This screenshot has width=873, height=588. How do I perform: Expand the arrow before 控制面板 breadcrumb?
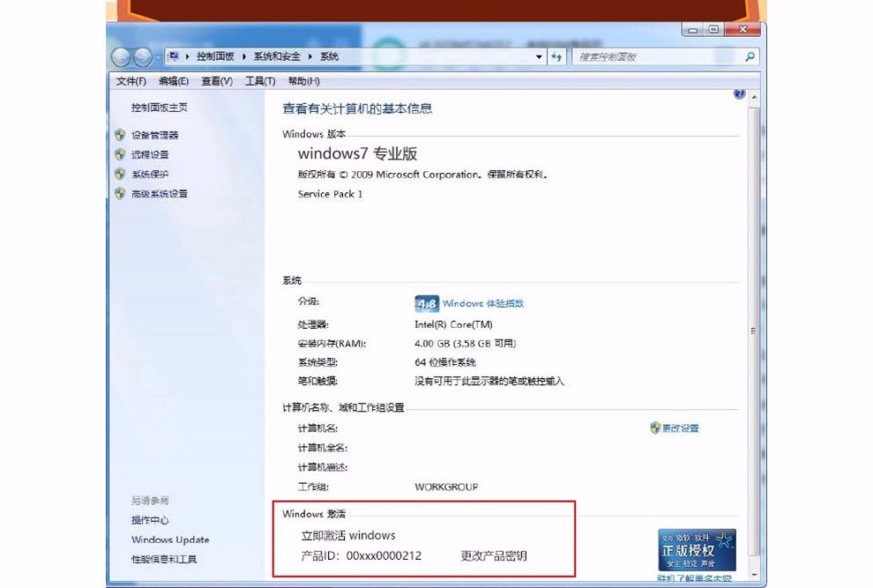[187, 56]
